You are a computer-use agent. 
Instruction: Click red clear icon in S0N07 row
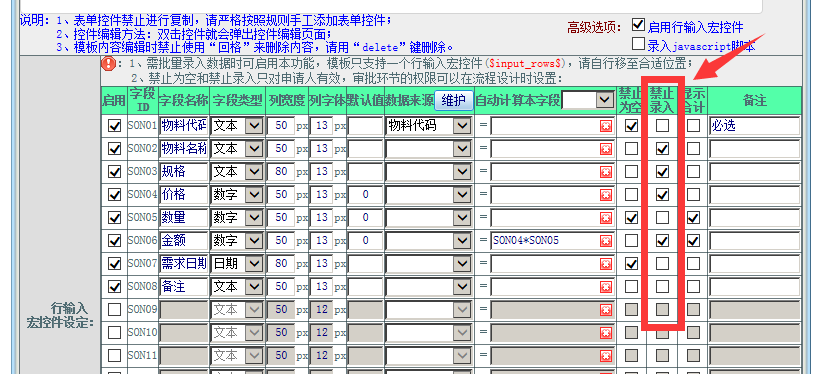(606, 264)
